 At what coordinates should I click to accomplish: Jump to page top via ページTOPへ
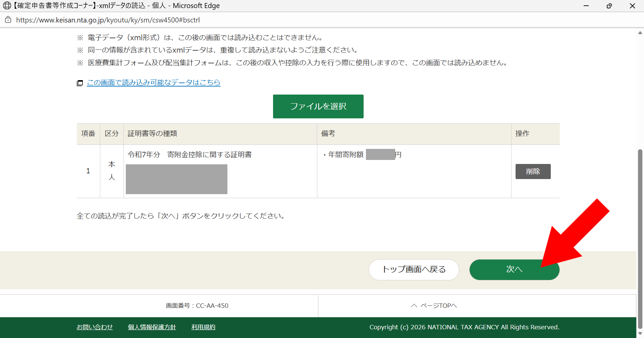point(438,305)
